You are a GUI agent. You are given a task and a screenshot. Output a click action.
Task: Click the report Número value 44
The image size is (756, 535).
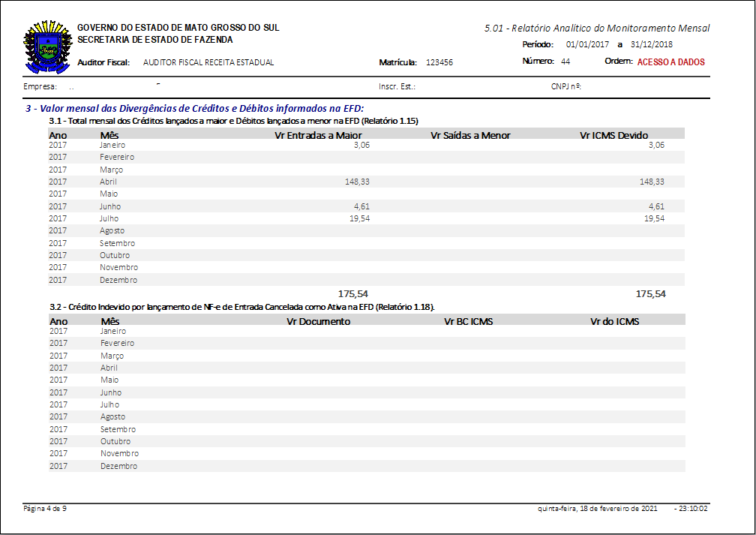[565, 62]
